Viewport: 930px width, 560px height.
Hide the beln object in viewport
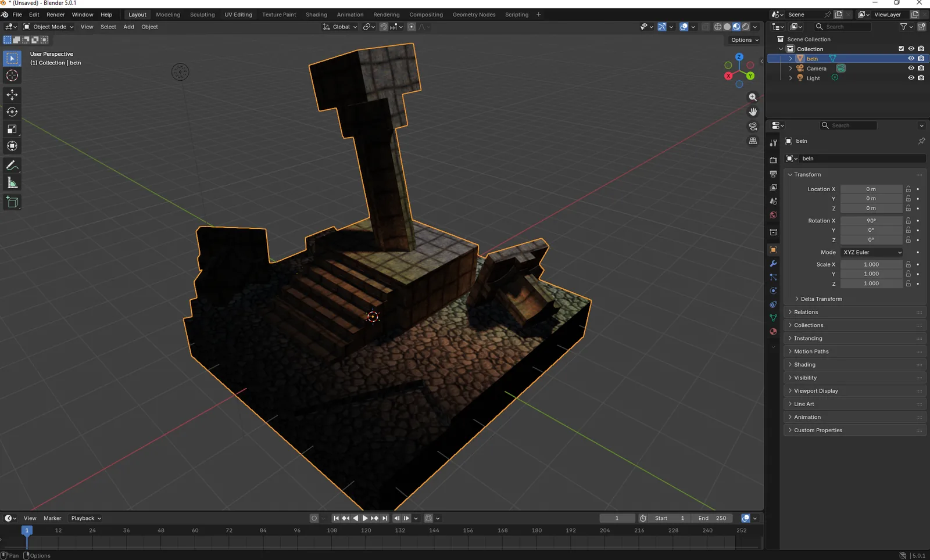point(911,59)
